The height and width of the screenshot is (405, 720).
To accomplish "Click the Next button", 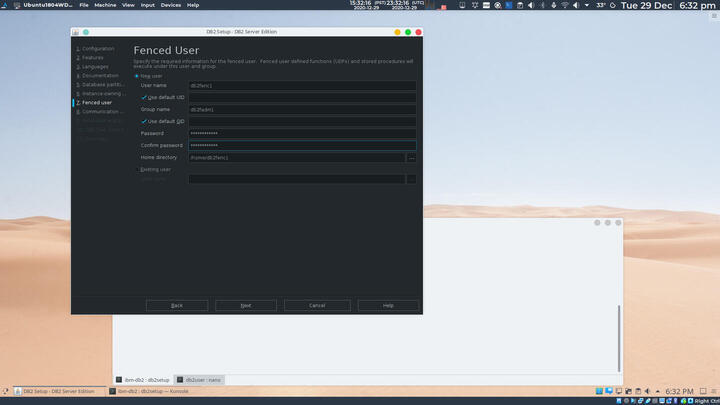I will point(246,305).
